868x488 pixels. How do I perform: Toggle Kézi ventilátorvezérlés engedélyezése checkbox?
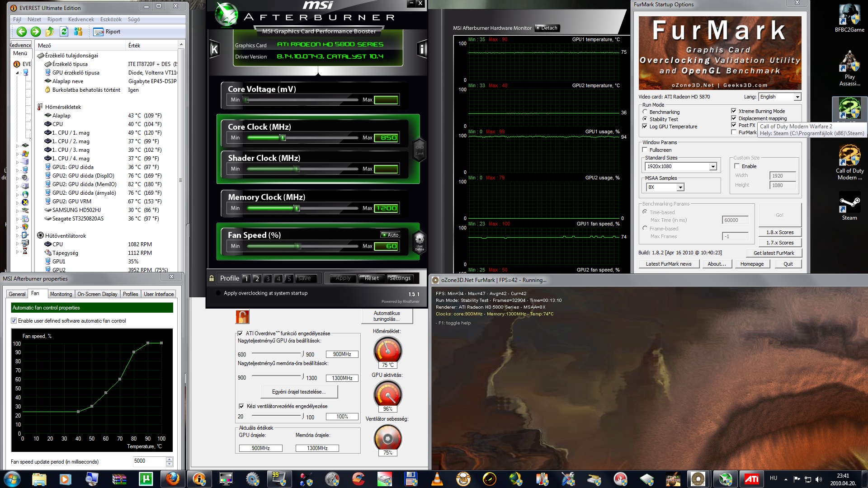tap(241, 406)
